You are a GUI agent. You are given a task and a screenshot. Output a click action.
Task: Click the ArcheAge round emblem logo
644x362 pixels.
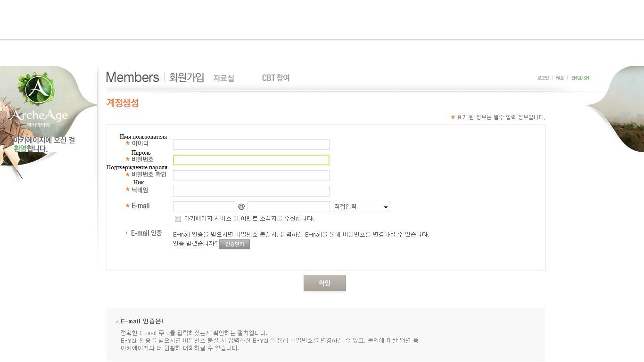[x=39, y=90]
